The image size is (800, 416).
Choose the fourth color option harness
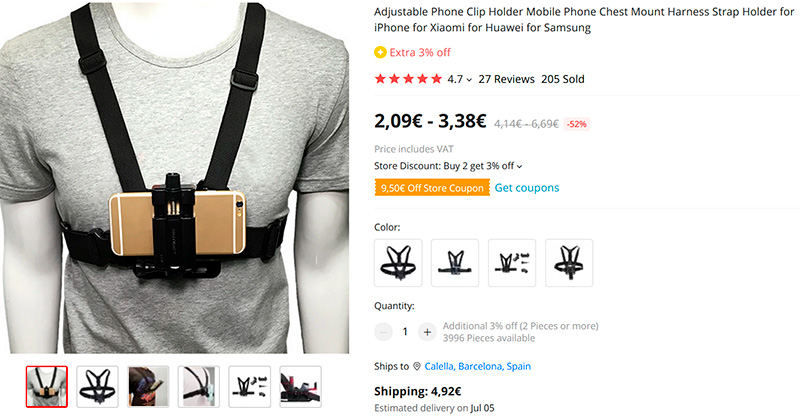point(569,263)
